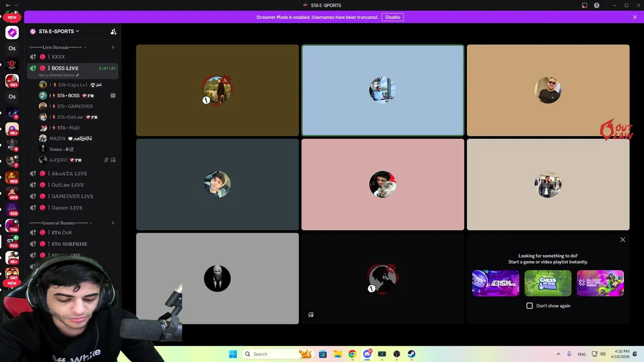This screenshot has width=644, height=362.
Task: Go forward using the right arrow
Action: (16, 5)
